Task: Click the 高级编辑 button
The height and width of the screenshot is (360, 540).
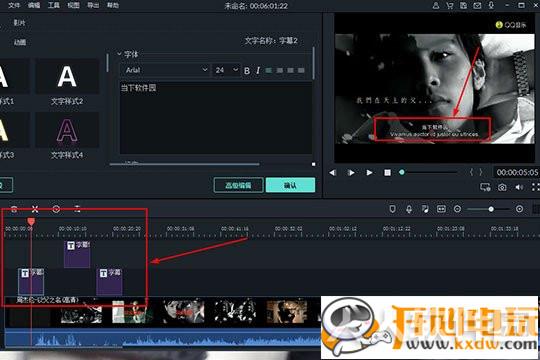Action: tap(238, 185)
